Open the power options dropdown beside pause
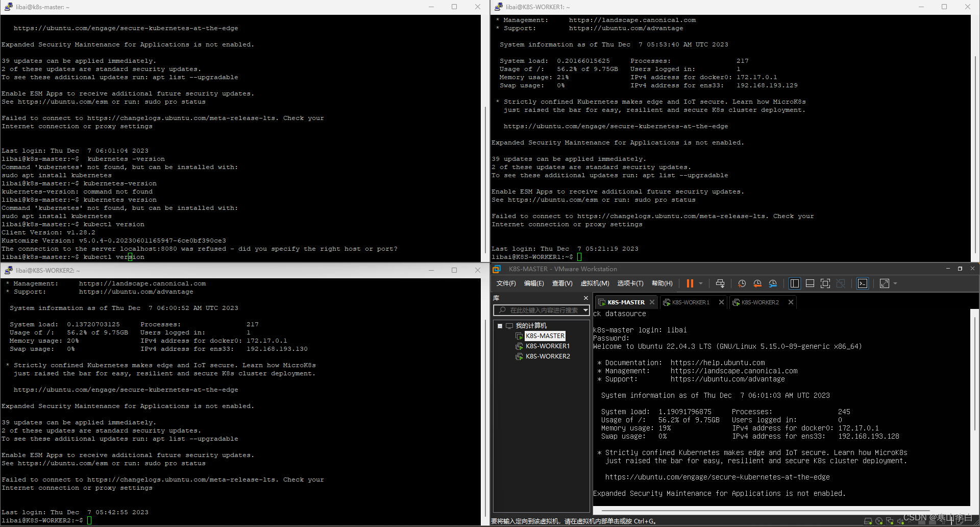980x527 pixels. (701, 283)
